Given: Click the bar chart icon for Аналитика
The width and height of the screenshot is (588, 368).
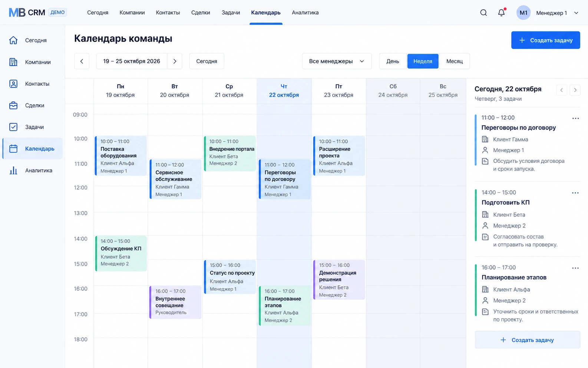Looking at the screenshot, I should pyautogui.click(x=13, y=170).
